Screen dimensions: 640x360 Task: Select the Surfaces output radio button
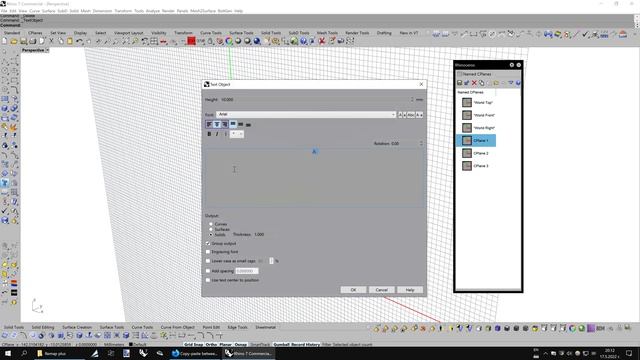[211, 229]
